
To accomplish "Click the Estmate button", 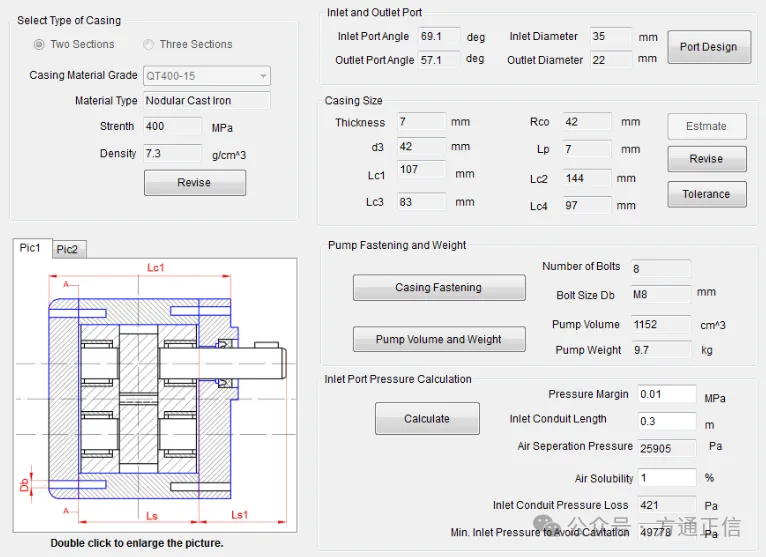I will tap(707, 127).
